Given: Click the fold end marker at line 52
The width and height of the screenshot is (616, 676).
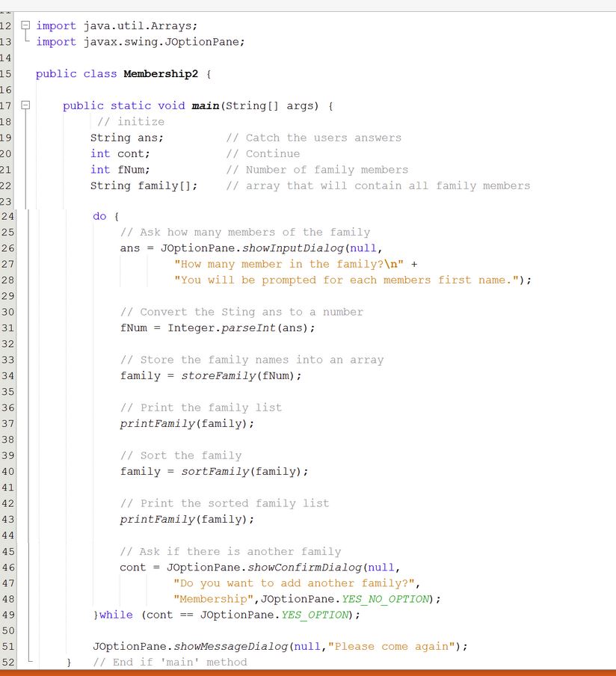Looking at the screenshot, I should point(25,662).
